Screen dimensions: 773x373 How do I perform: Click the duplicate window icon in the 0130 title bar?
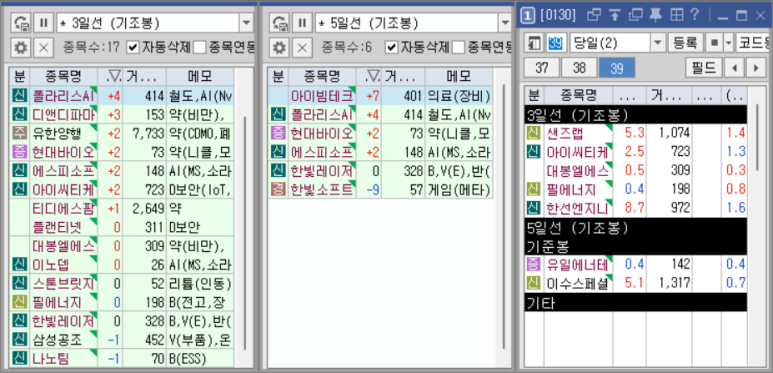[x=636, y=15]
